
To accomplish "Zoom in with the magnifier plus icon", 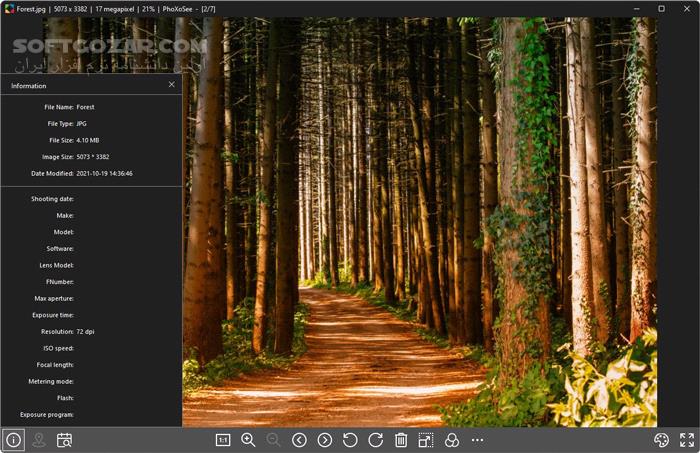I will (x=248, y=440).
